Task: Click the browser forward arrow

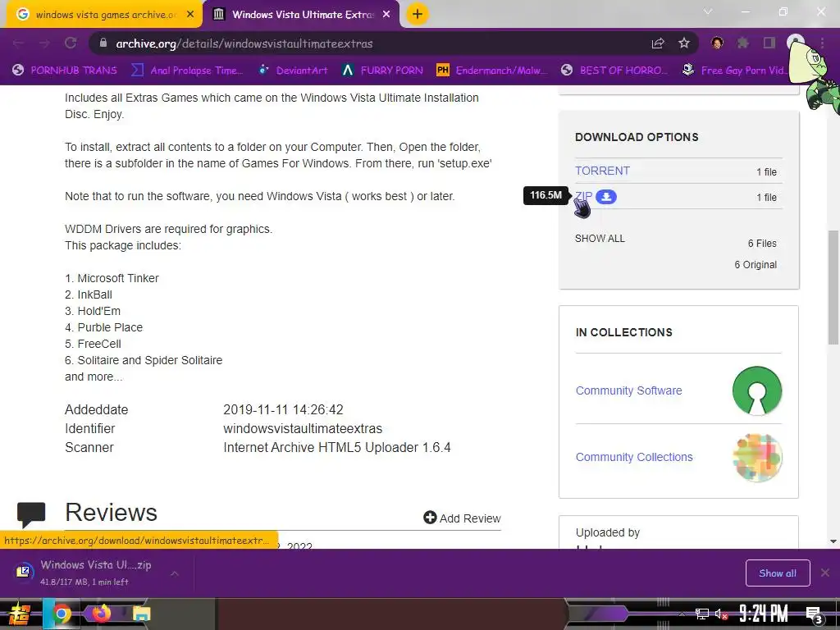Action: point(44,43)
